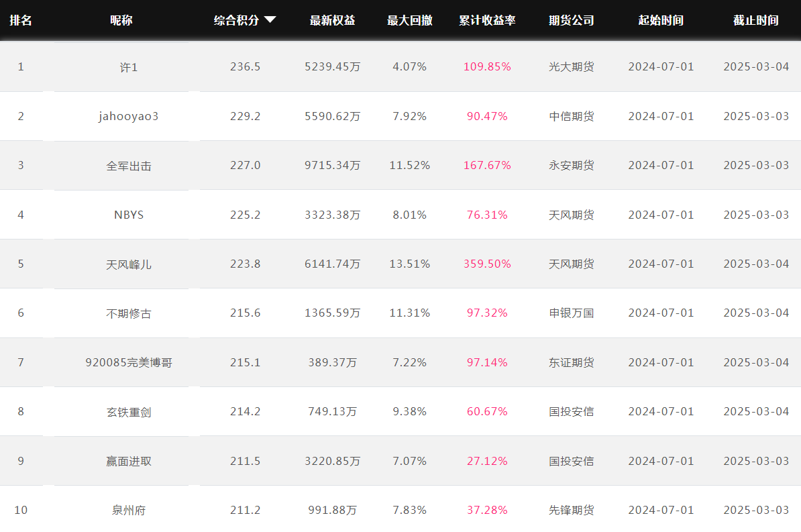The height and width of the screenshot is (532, 801).
Task: Open nickname 不期修古
Action: [129, 313]
